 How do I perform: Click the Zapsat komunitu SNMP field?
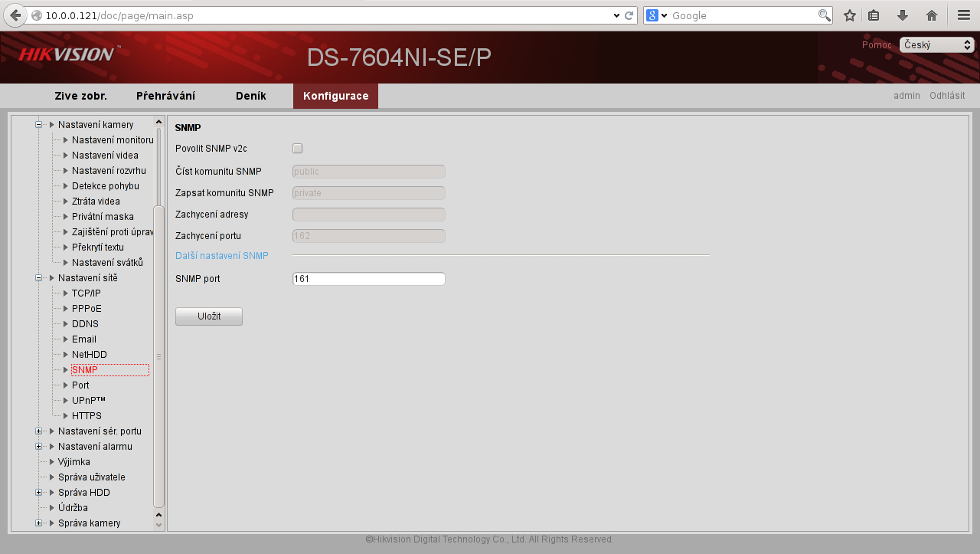pos(368,193)
